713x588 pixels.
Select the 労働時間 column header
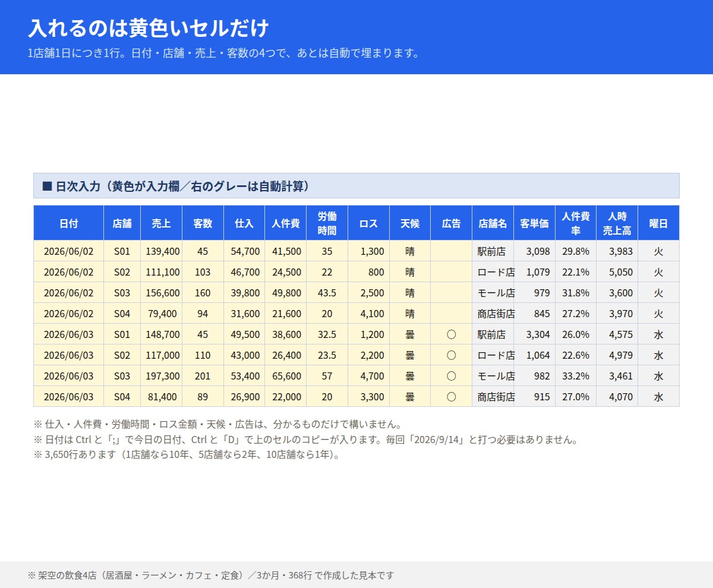(327, 223)
